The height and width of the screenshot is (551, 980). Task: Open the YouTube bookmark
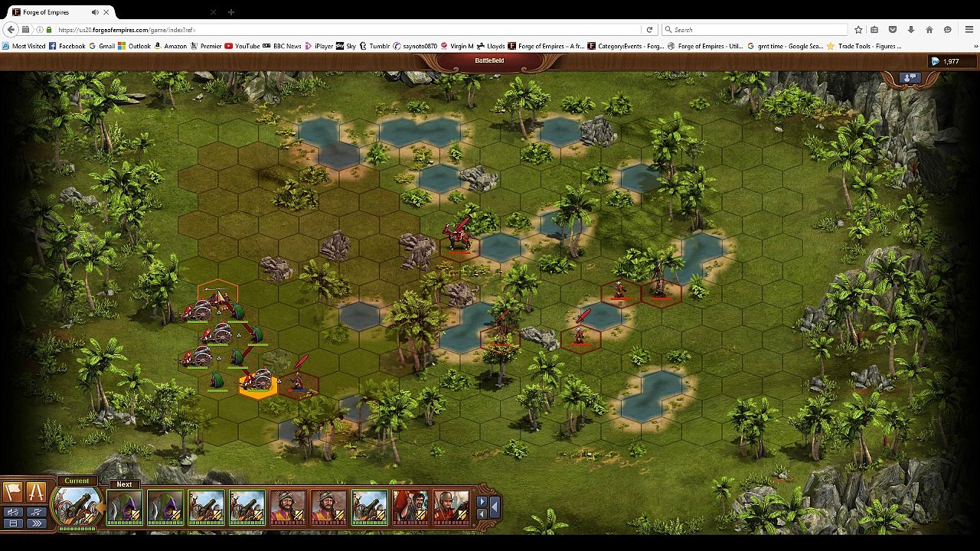point(242,46)
